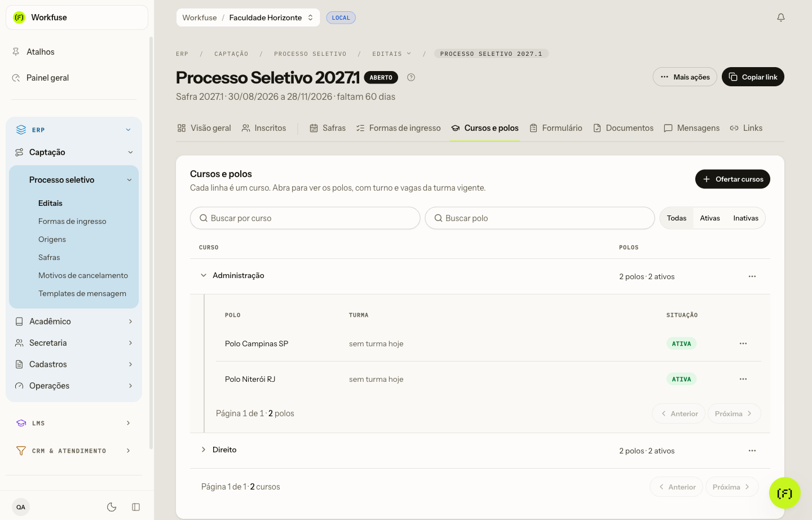Collapse the Administração course row
The image size is (812, 520).
click(x=204, y=275)
